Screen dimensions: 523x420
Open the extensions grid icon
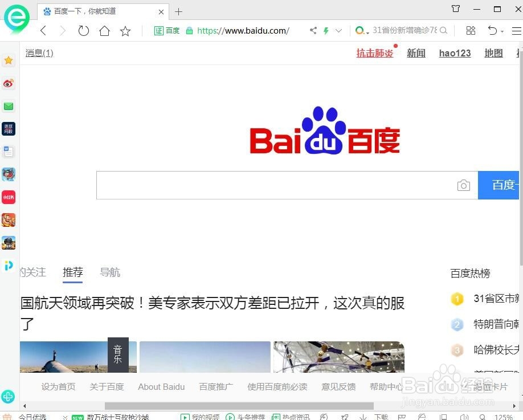pyautogui.click(x=471, y=31)
